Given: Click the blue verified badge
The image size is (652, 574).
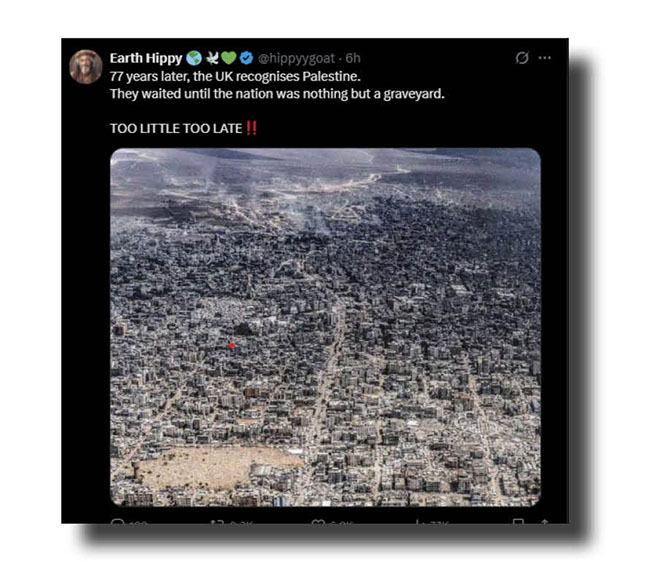Looking at the screenshot, I should click(247, 58).
